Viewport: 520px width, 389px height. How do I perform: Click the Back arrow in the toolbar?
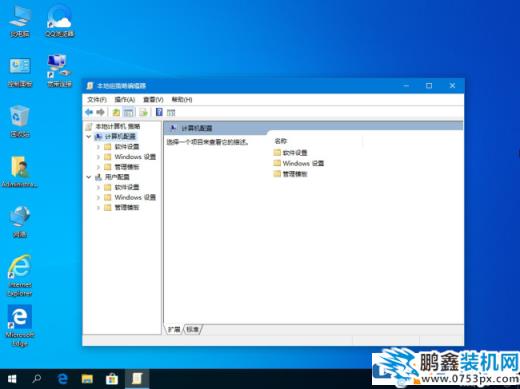click(89, 112)
